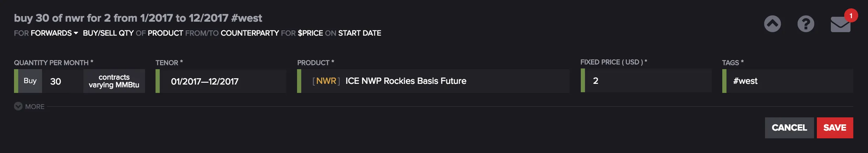This screenshot has width=868, height=153.
Task: Toggle the contracts varying MMBtu unit
Action: [114, 81]
